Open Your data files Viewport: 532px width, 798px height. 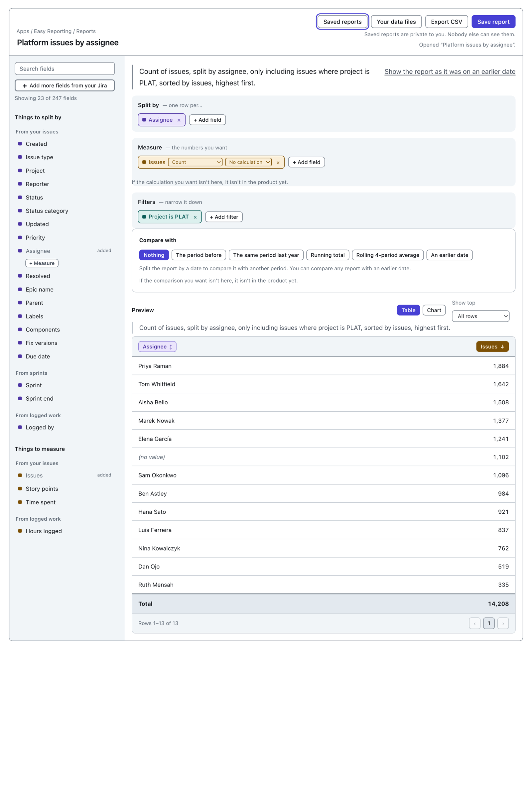click(396, 22)
